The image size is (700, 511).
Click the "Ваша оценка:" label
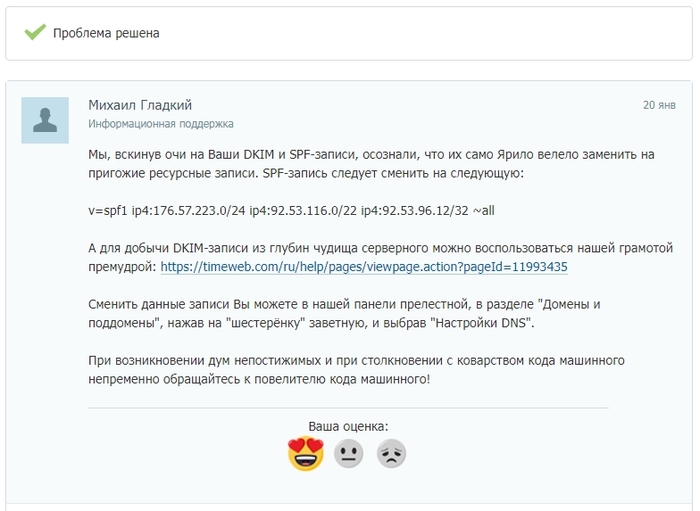(x=348, y=426)
